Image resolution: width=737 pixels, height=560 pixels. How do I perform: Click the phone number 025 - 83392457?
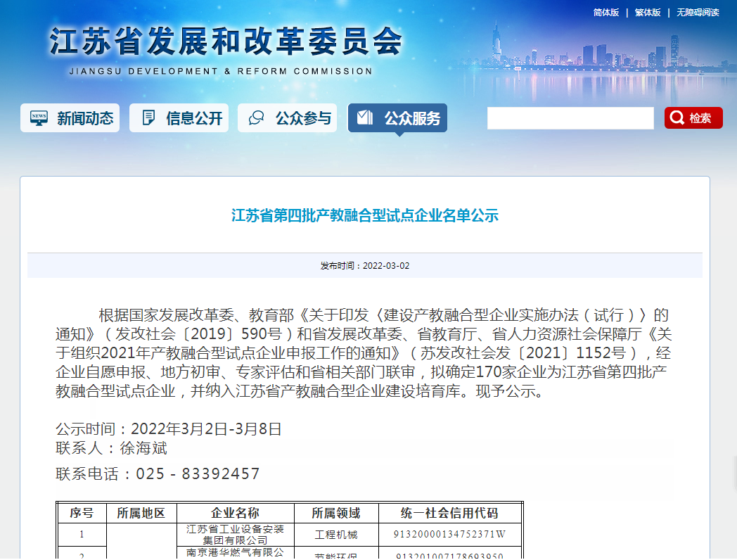198,473
